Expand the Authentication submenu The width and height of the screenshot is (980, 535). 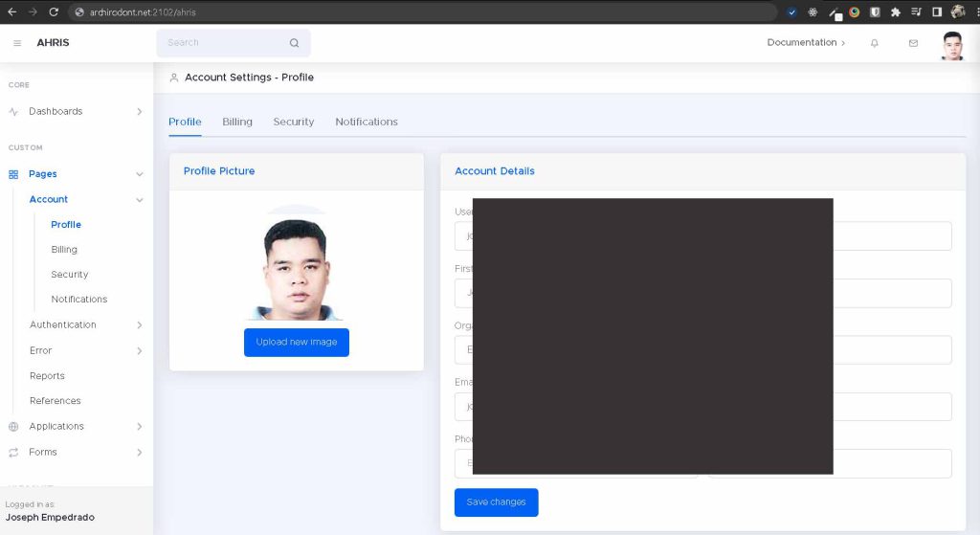(86, 325)
